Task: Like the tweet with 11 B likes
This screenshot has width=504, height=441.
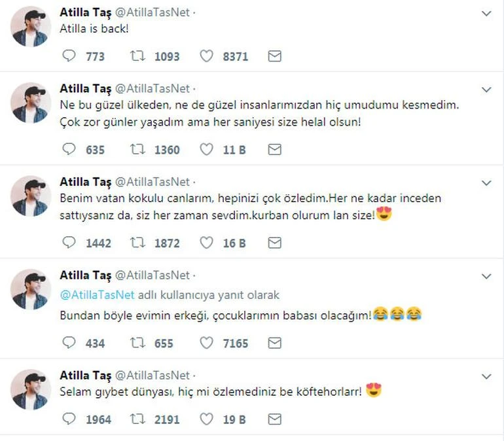Action: coord(206,150)
